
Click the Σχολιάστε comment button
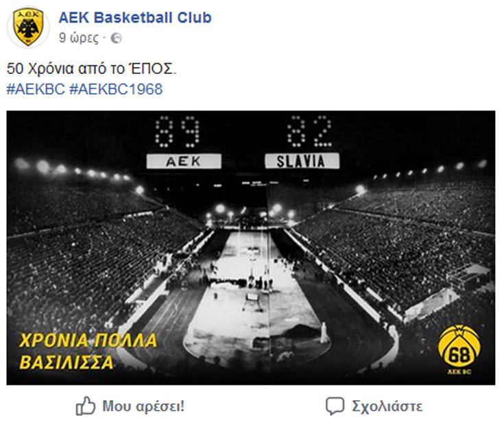point(387,406)
